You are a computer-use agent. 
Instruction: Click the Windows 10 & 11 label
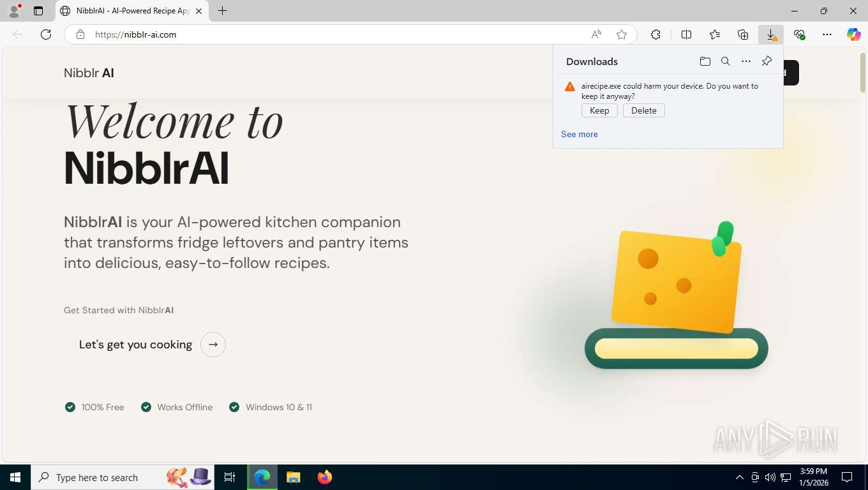pos(279,407)
